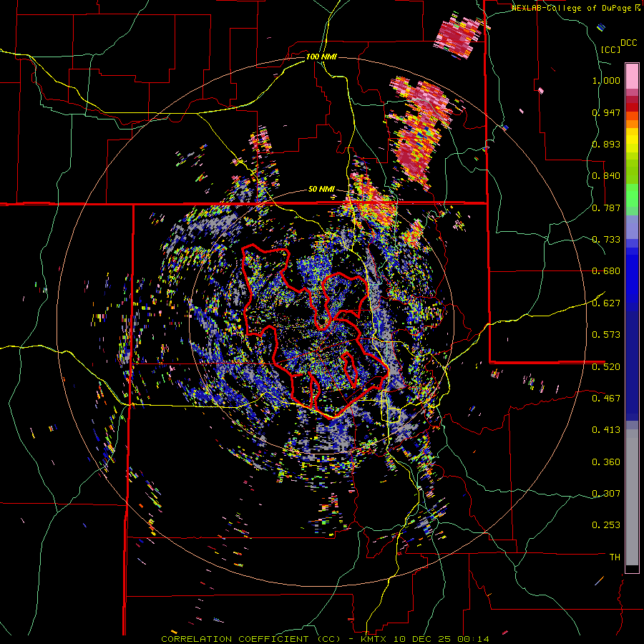The width and height of the screenshot is (644, 644).
Task: Click the 50 NMI range ring label
Action: coord(321,190)
